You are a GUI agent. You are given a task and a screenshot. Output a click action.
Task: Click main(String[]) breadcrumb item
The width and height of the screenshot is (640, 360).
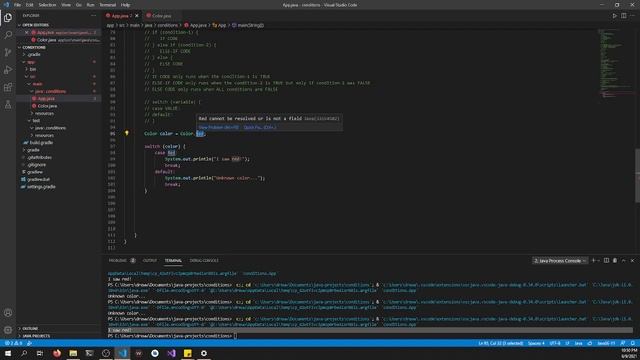(248, 25)
